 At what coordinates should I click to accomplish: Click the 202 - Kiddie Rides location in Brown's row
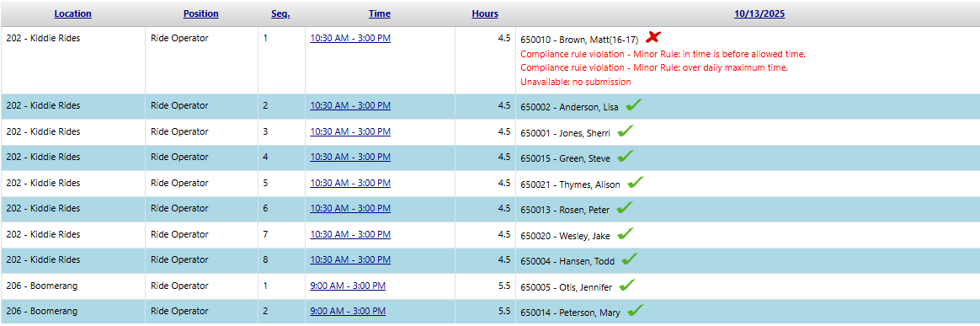coord(43,38)
